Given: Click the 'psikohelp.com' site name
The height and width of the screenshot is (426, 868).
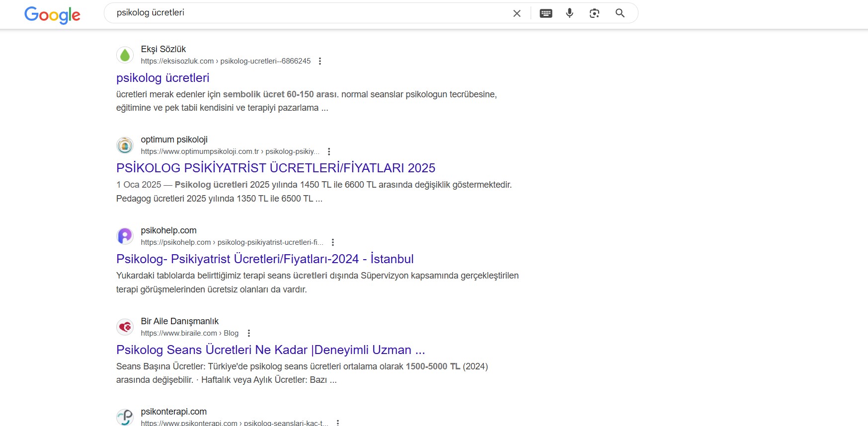Looking at the screenshot, I should (169, 230).
